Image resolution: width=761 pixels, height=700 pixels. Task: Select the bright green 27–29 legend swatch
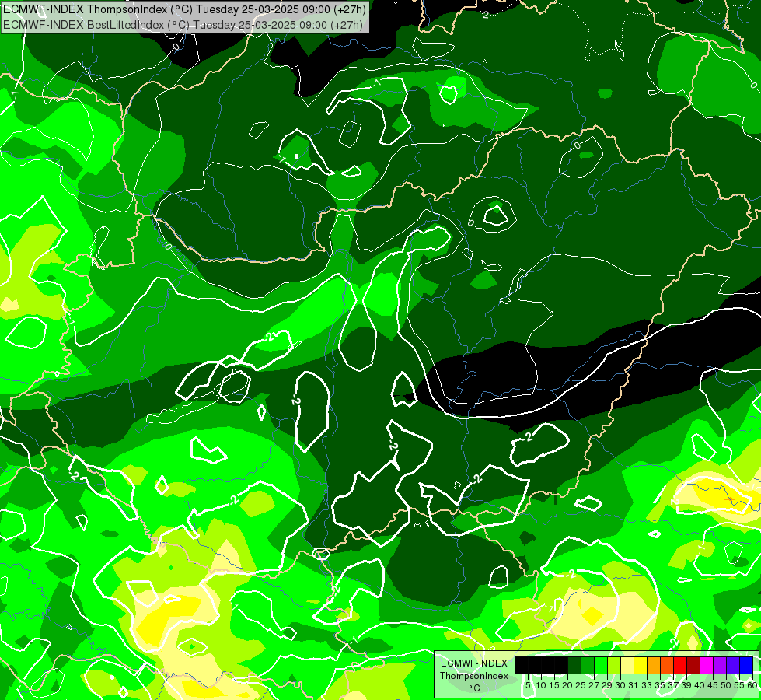(x=601, y=665)
